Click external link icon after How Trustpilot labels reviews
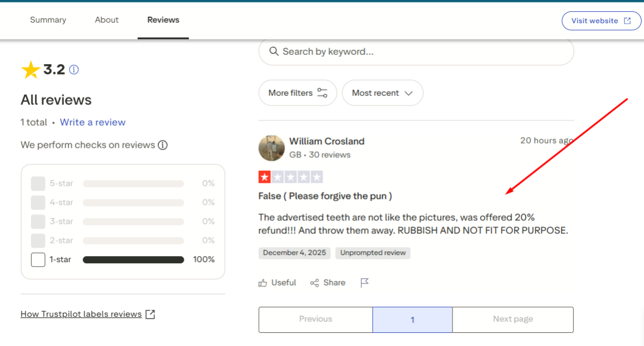This screenshot has height=346, width=644. pos(150,314)
